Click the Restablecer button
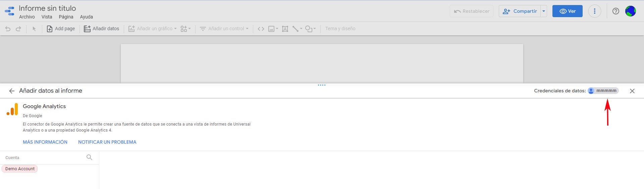This screenshot has height=189, width=644. [472, 11]
